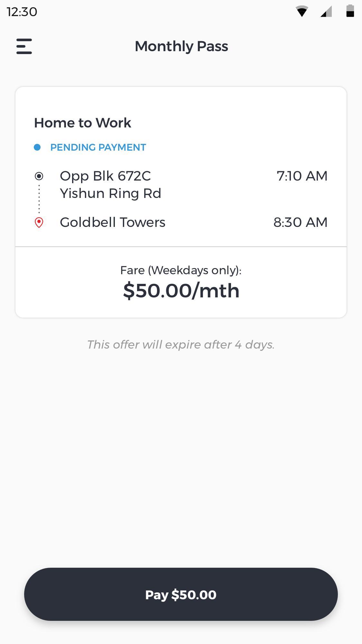Tap the cellular signal icon
Viewport: 362px width, 644px height.
326,12
